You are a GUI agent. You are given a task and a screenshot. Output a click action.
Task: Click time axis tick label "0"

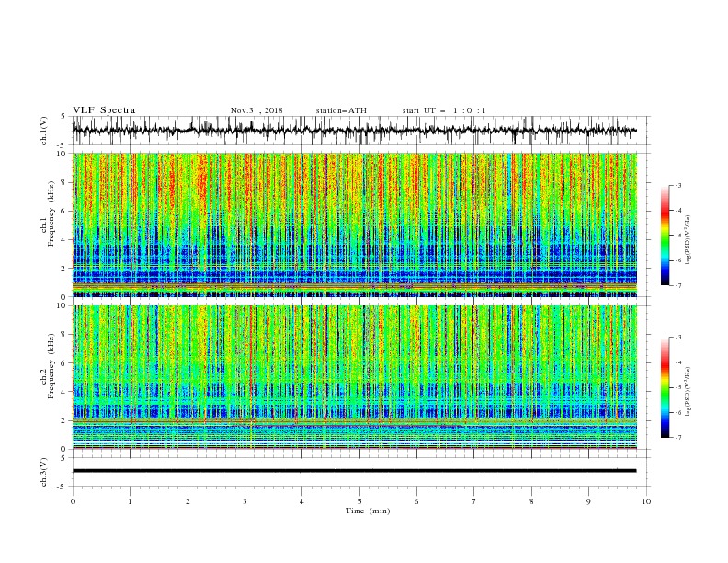(73, 501)
